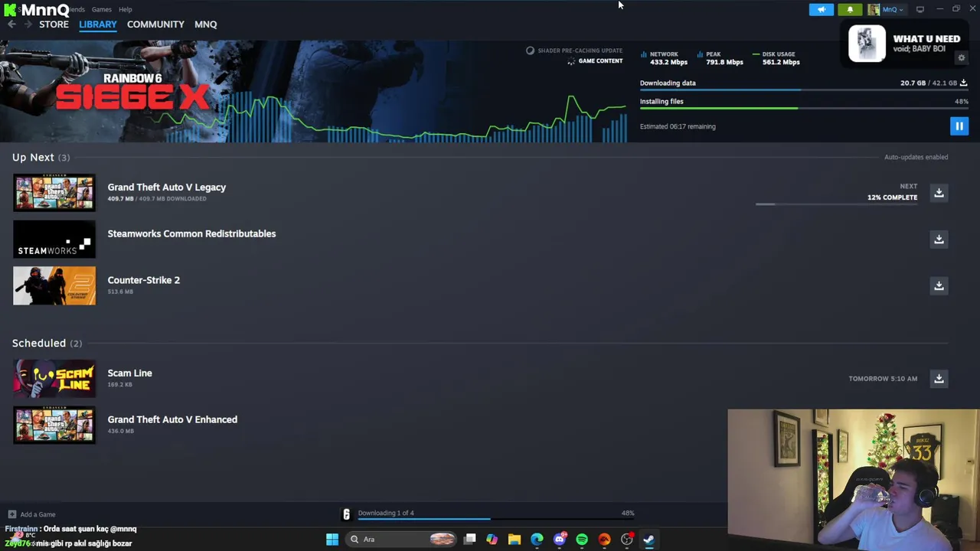Image resolution: width=980 pixels, height=551 pixels.
Task: Open the Games menu
Action: [101, 9]
